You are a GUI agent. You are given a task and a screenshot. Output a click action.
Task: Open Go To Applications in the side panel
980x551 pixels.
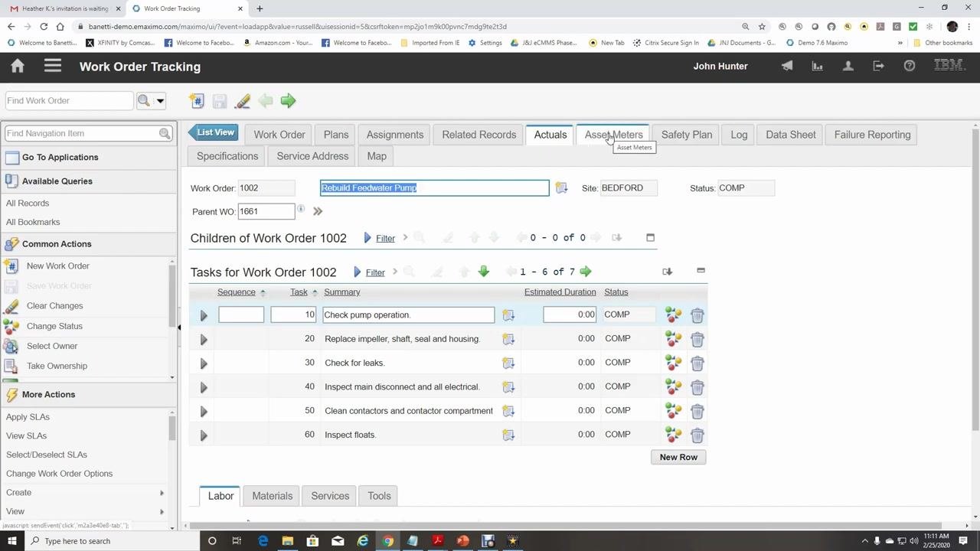(60, 158)
